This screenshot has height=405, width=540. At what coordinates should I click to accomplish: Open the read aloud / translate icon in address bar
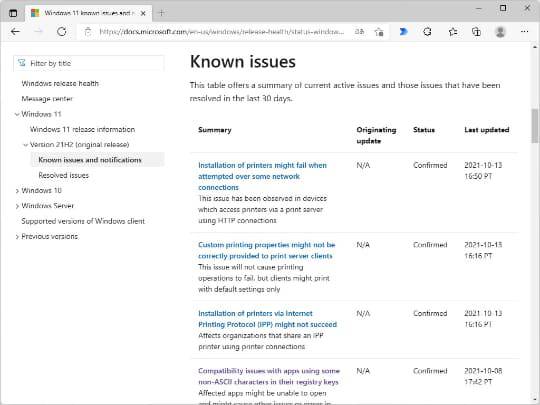[359, 32]
